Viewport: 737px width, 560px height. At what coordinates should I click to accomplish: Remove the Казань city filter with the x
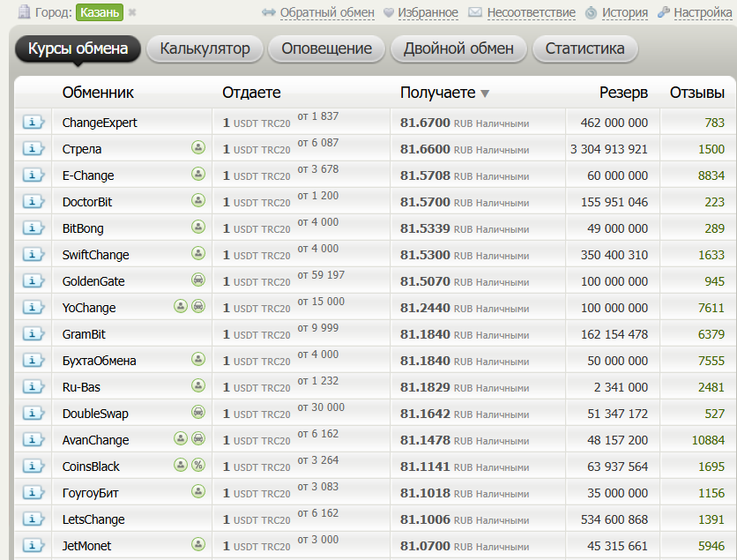click(132, 12)
